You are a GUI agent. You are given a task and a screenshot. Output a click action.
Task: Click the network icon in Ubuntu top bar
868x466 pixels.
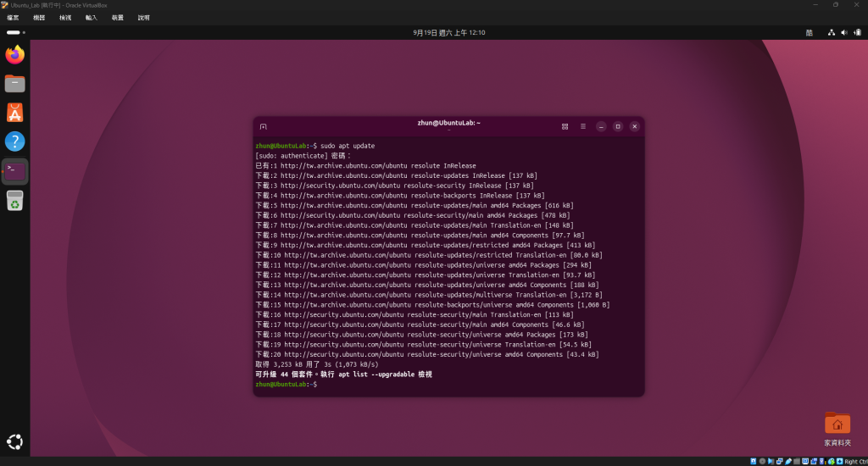[x=832, y=33]
